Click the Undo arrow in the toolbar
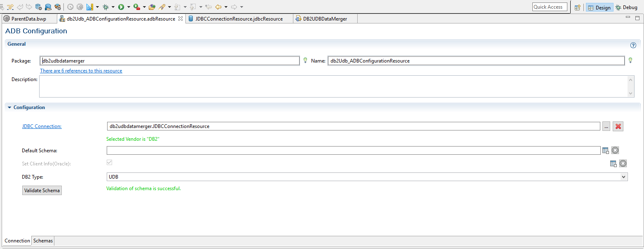Image resolution: width=644 pixels, height=249 pixels. click(x=20, y=7)
